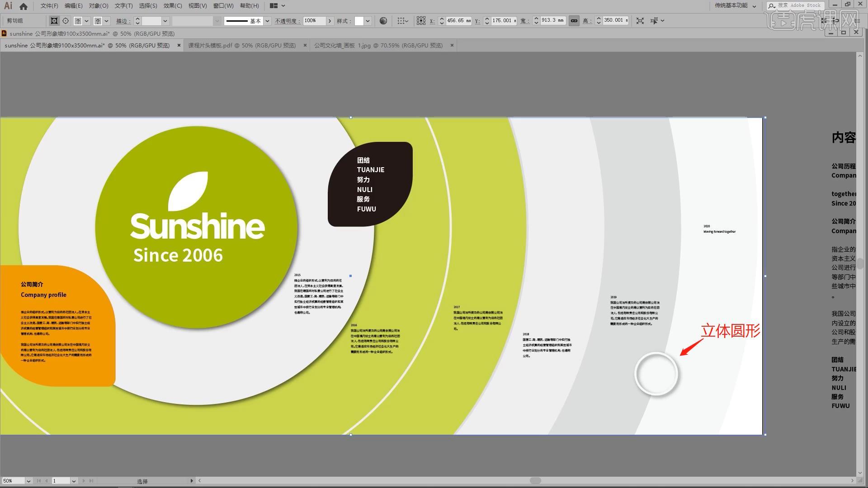
Task: Open the Recolor Artwork wheel icon
Action: [x=383, y=21]
